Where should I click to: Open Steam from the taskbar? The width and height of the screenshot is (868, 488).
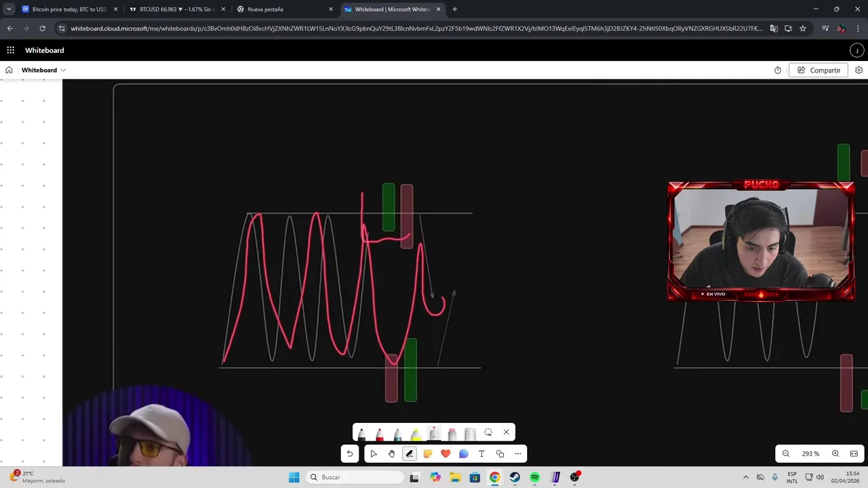tap(515, 477)
